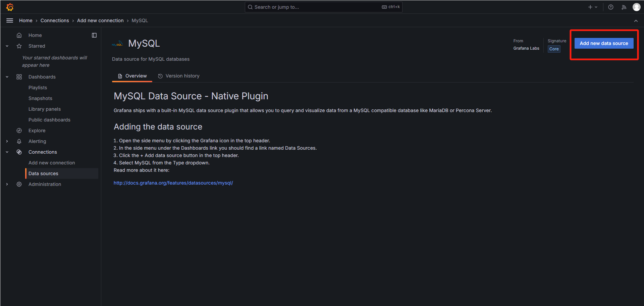Collapse the Dashboards section chevron

point(7,77)
